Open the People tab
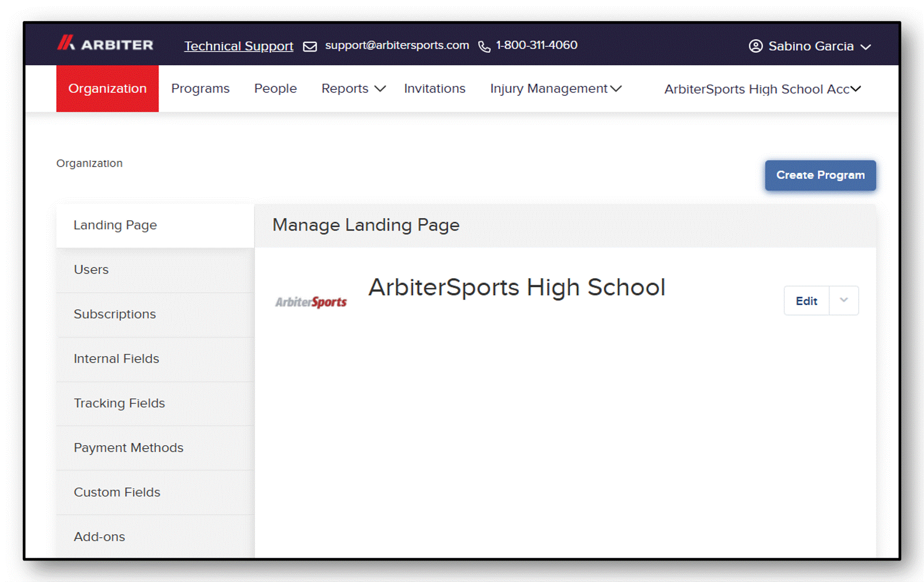Viewport: 924px width, 582px height. (x=275, y=89)
